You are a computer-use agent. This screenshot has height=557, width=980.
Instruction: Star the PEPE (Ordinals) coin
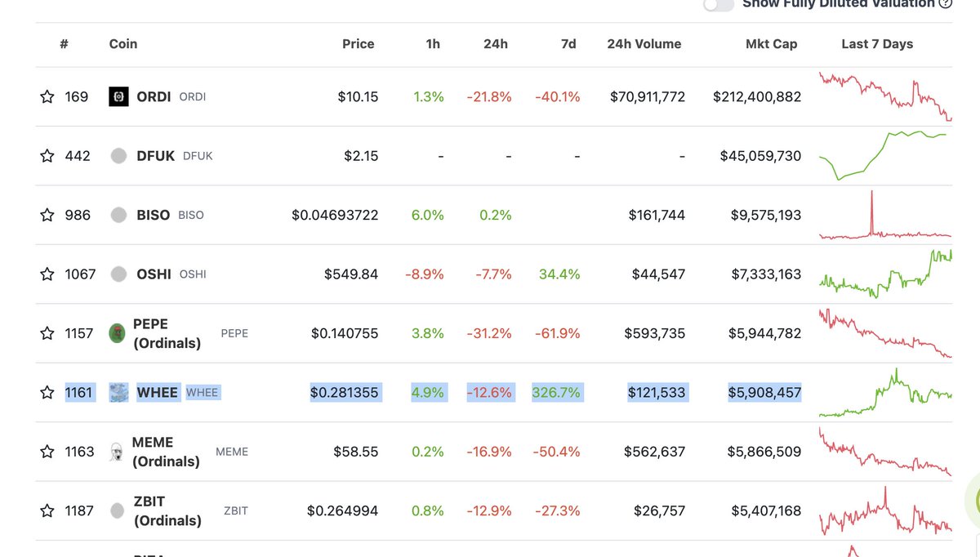click(47, 333)
